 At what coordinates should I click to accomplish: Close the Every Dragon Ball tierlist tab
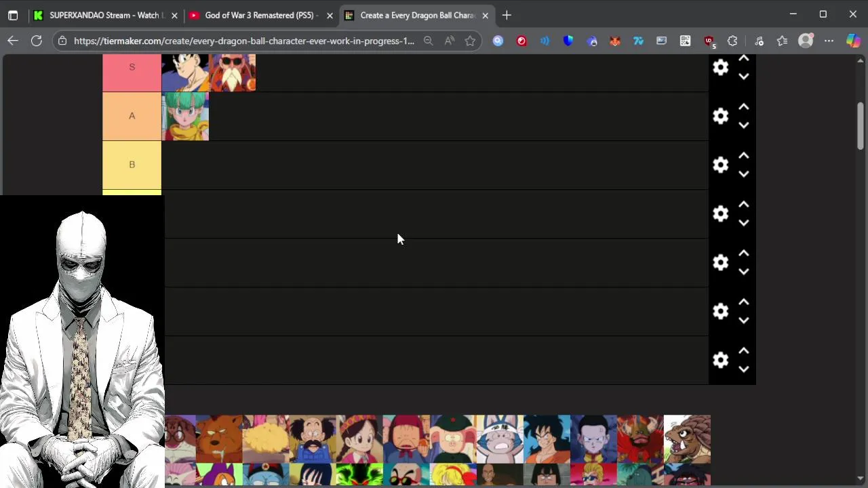485,15
